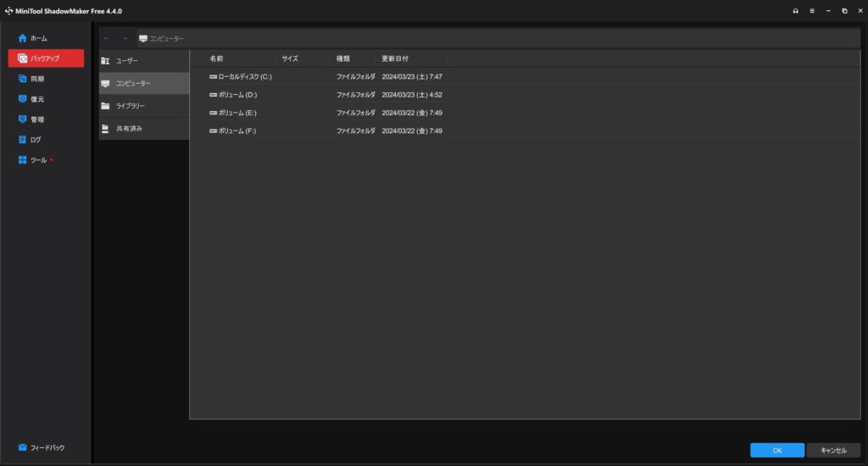
Task: Select ライブラリー (Library) in the location panel
Action: point(130,106)
